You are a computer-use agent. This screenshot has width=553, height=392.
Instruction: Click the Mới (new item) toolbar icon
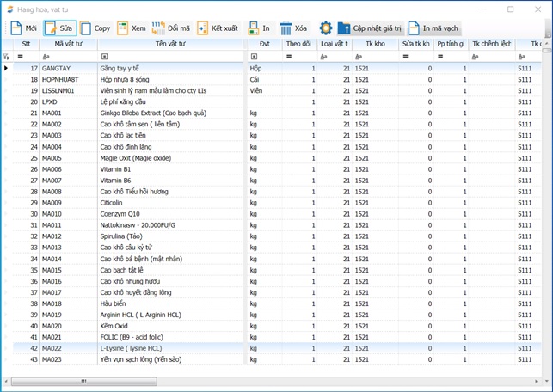click(x=15, y=28)
